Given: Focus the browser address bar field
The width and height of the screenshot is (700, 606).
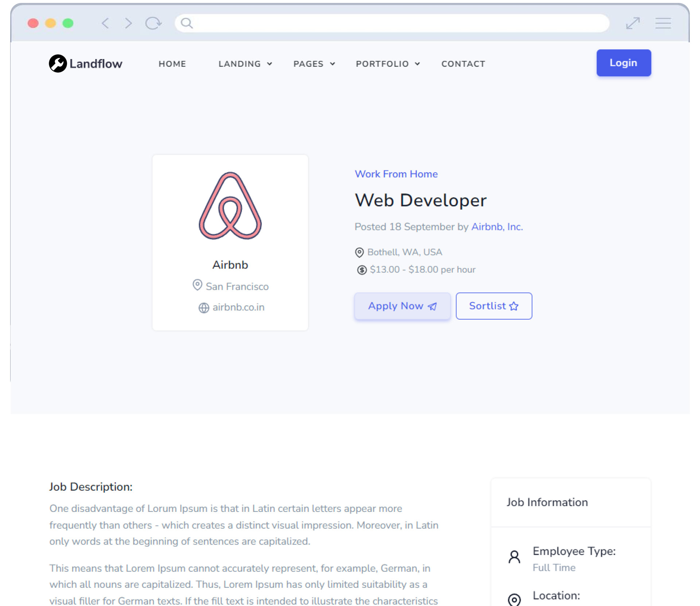Looking at the screenshot, I should point(392,23).
